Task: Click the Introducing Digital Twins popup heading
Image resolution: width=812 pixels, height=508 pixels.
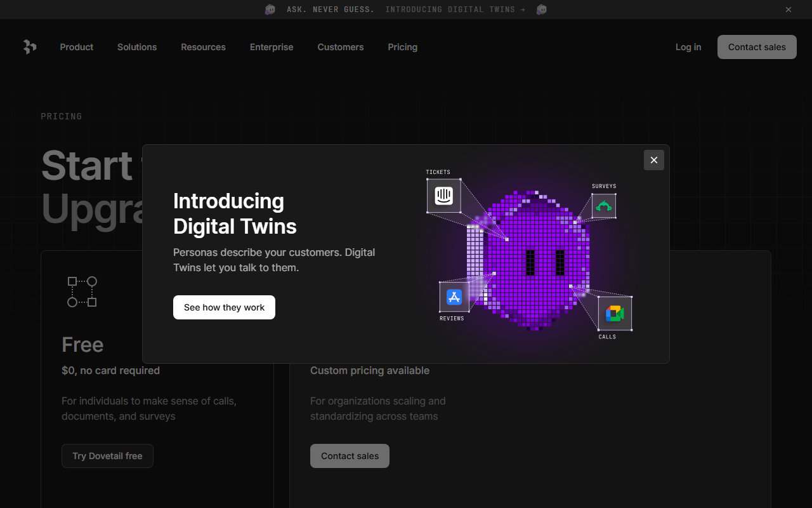Action: [235, 213]
